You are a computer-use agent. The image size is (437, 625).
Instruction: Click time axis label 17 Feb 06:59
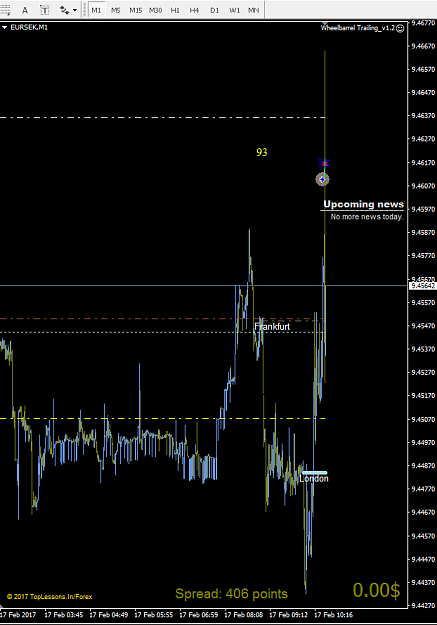coord(199,615)
